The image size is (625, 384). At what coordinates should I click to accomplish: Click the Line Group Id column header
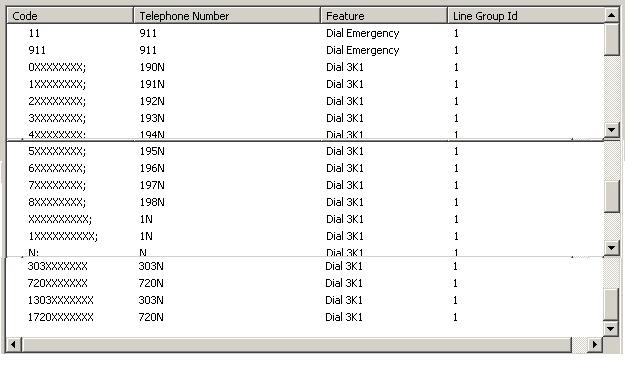tap(526, 16)
